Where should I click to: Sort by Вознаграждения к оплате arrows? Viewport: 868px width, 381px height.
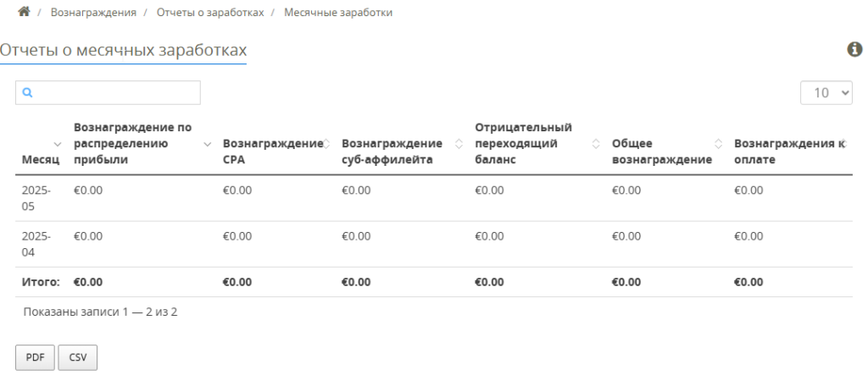843,144
